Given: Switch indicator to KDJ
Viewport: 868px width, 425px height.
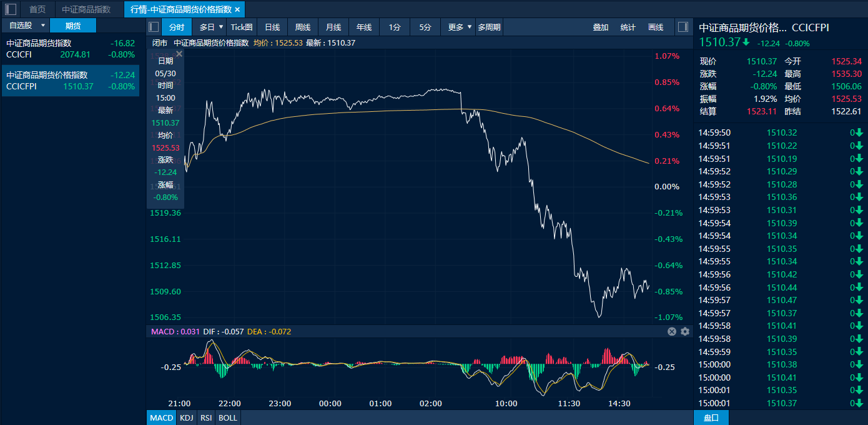Looking at the screenshot, I should [x=186, y=417].
